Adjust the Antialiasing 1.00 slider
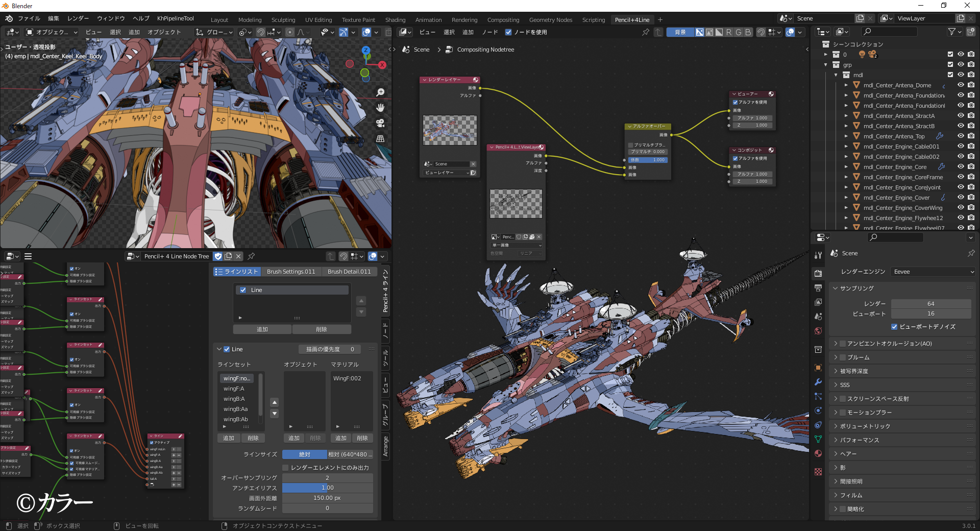Image resolution: width=980 pixels, height=531 pixels. (327, 488)
